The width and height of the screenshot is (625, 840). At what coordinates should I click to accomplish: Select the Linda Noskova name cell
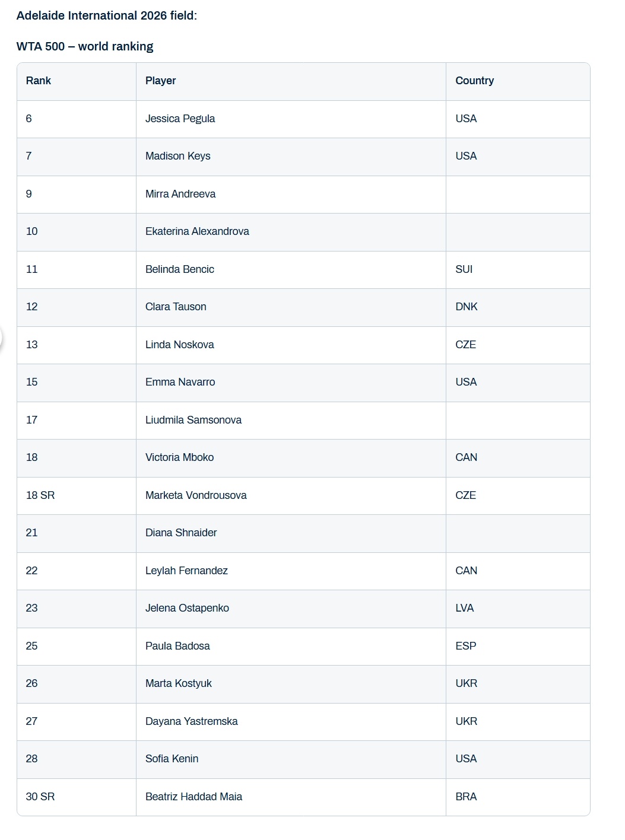tap(179, 345)
